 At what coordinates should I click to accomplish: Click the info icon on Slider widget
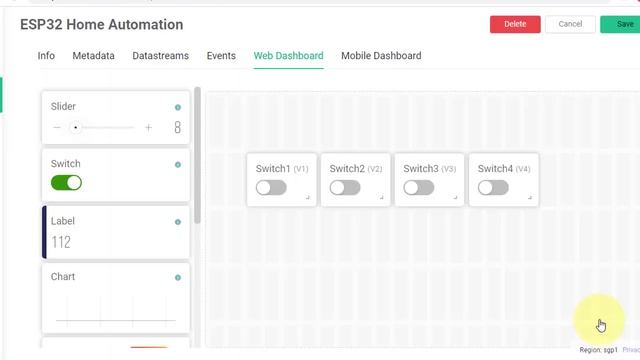pyautogui.click(x=178, y=107)
